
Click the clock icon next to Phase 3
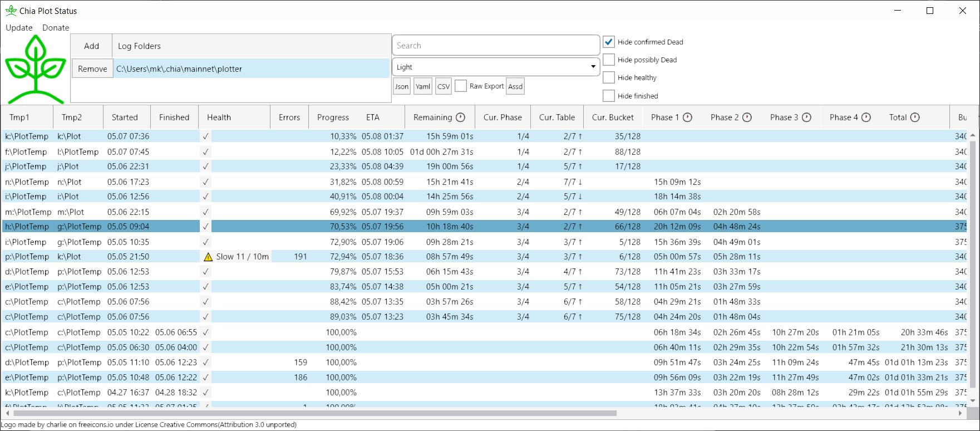point(806,117)
